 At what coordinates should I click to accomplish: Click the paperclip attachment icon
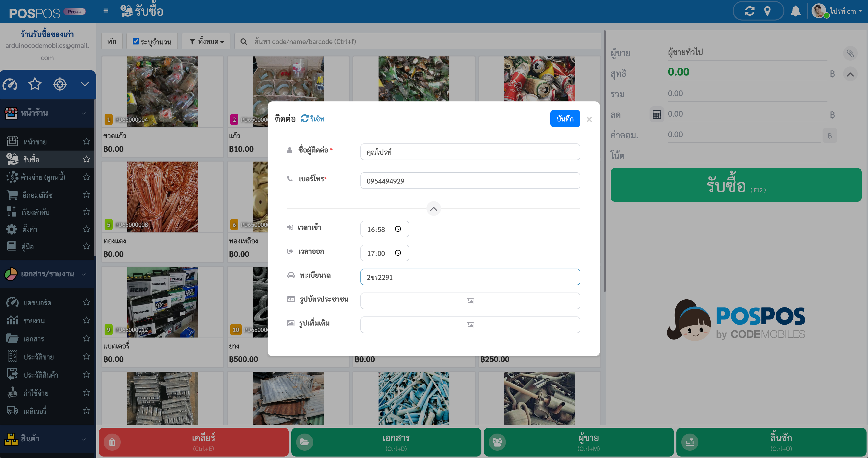pos(850,53)
